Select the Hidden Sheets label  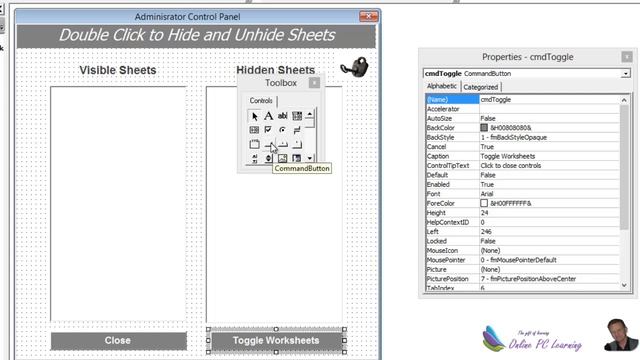click(x=276, y=70)
